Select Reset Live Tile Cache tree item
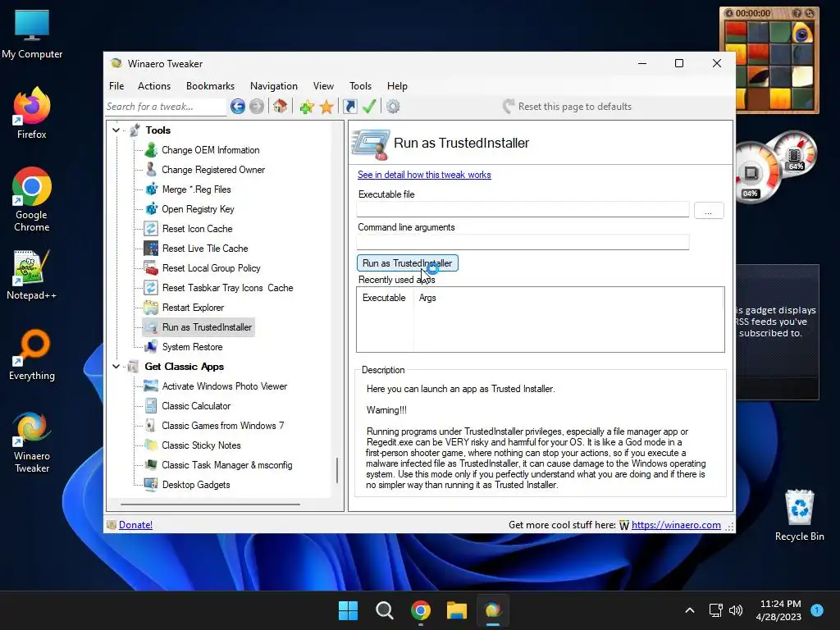Image resolution: width=840 pixels, height=630 pixels. (x=205, y=249)
